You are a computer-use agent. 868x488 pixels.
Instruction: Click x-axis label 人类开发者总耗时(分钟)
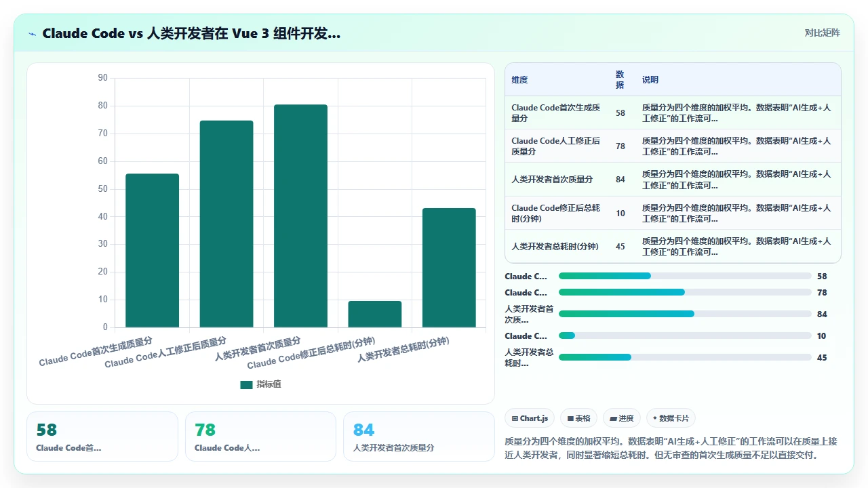[404, 348]
